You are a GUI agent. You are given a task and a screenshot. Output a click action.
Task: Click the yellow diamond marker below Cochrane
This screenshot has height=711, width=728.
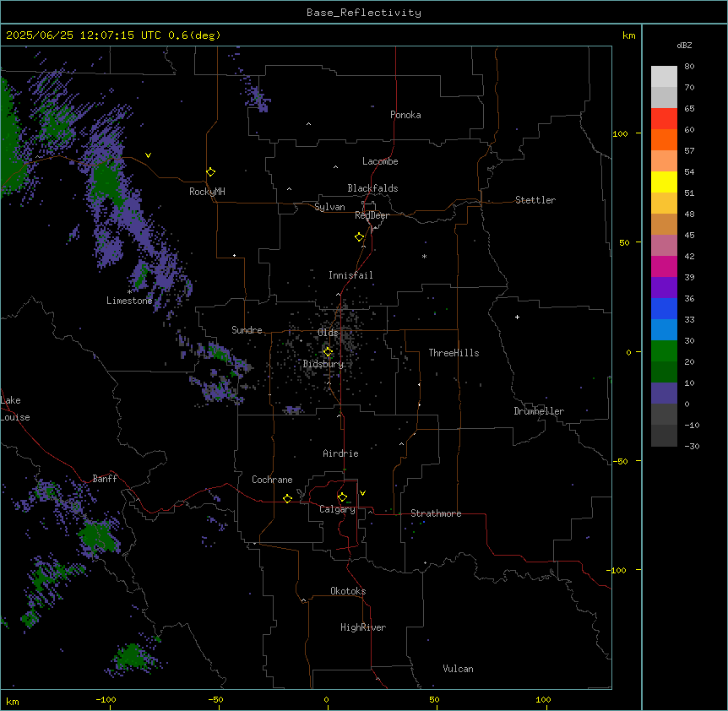(287, 498)
